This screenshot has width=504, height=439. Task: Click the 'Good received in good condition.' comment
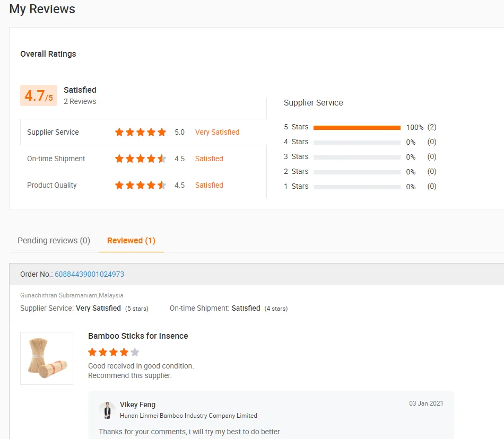tap(141, 366)
